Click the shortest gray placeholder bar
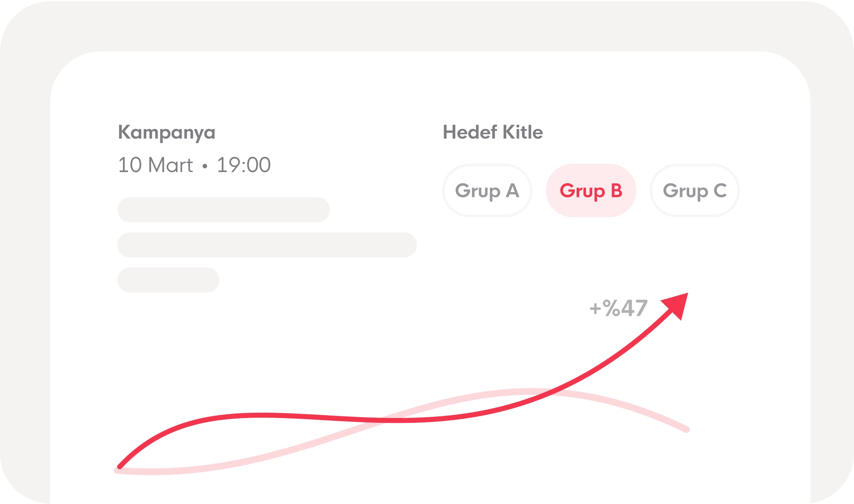Viewport: 854px width, 504px height. pos(168,280)
